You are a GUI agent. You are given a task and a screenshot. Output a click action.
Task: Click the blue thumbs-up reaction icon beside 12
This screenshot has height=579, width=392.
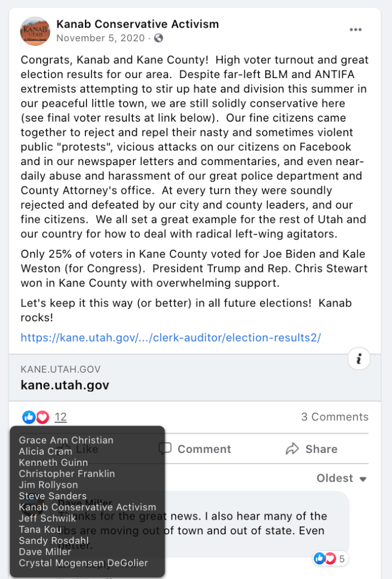[x=29, y=417]
